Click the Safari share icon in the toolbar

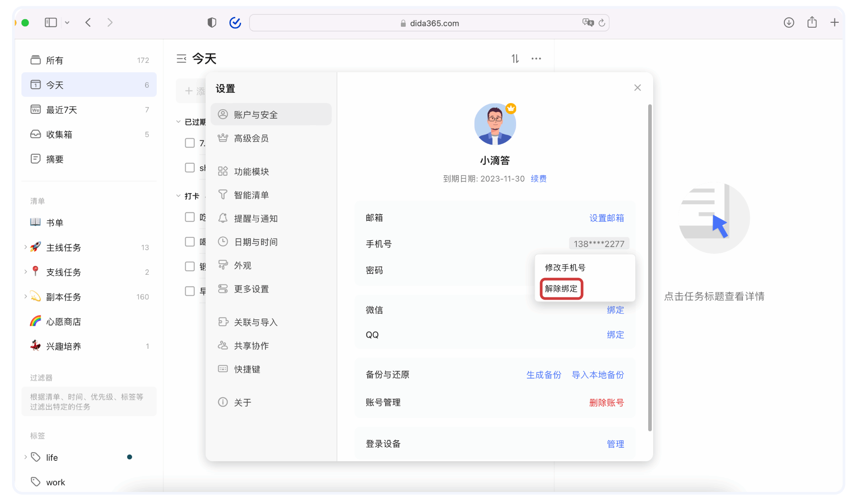click(812, 22)
